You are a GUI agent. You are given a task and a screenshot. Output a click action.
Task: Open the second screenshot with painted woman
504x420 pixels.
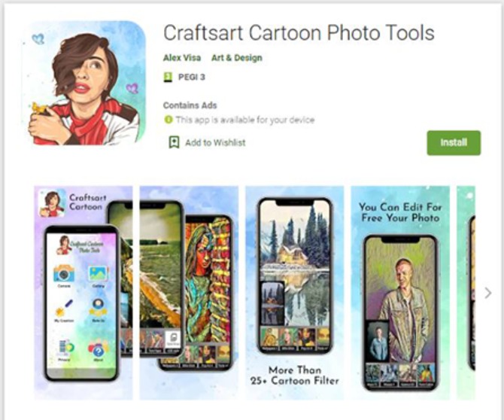[x=189, y=293]
